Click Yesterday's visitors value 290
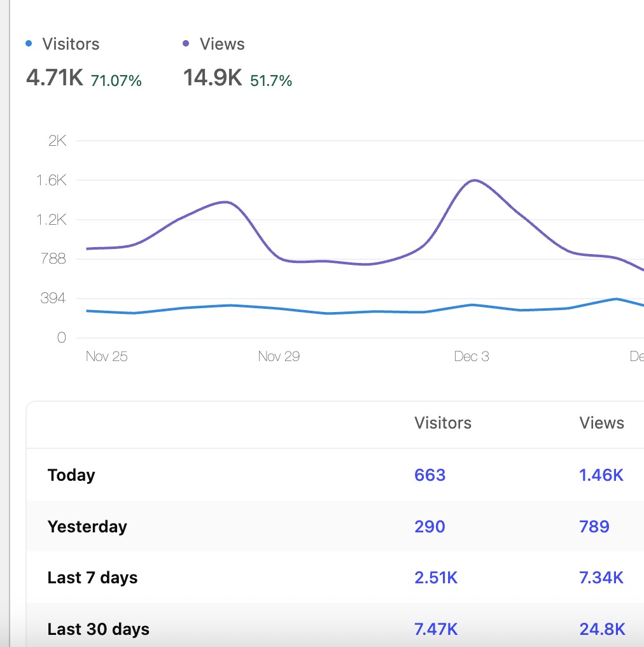644x647 pixels. 430,527
